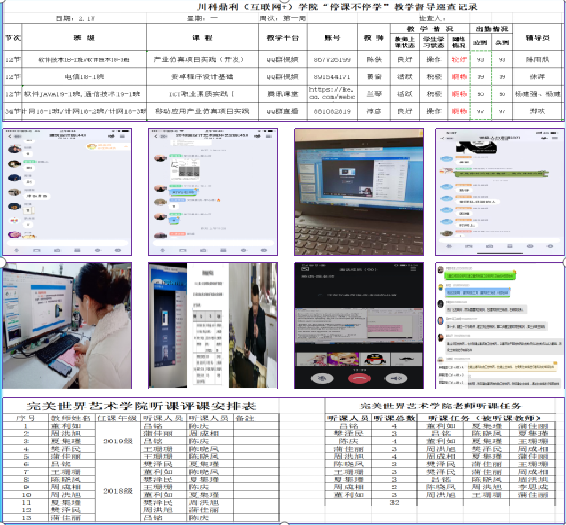Viewport: 566px width, 525px height.
Task: Click the sequence number "13" in the schedule table
Action: [26, 517]
